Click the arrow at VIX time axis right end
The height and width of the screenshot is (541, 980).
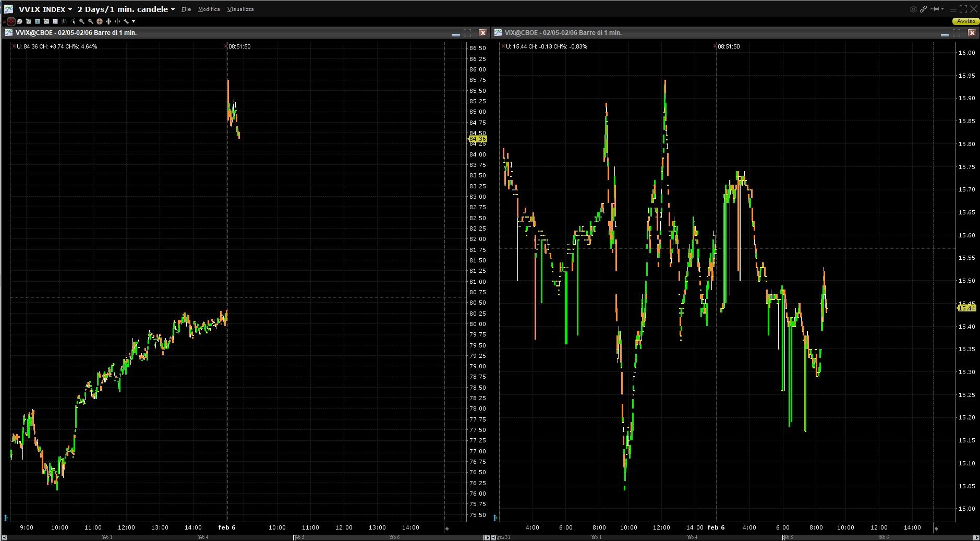click(x=936, y=528)
